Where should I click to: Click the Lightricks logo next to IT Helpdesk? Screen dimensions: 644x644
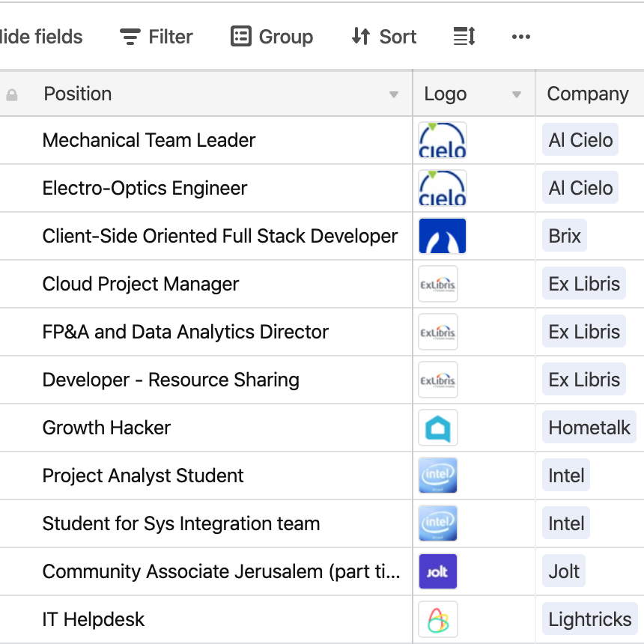pos(437,619)
